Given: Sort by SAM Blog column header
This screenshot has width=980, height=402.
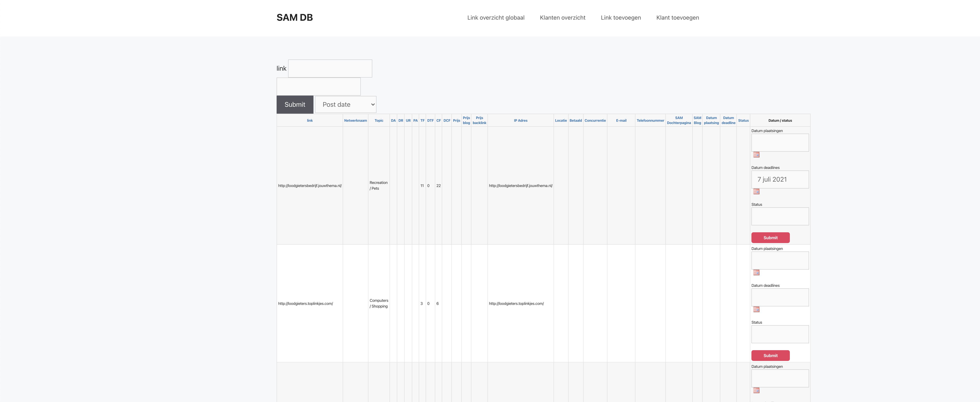Looking at the screenshot, I should (697, 120).
